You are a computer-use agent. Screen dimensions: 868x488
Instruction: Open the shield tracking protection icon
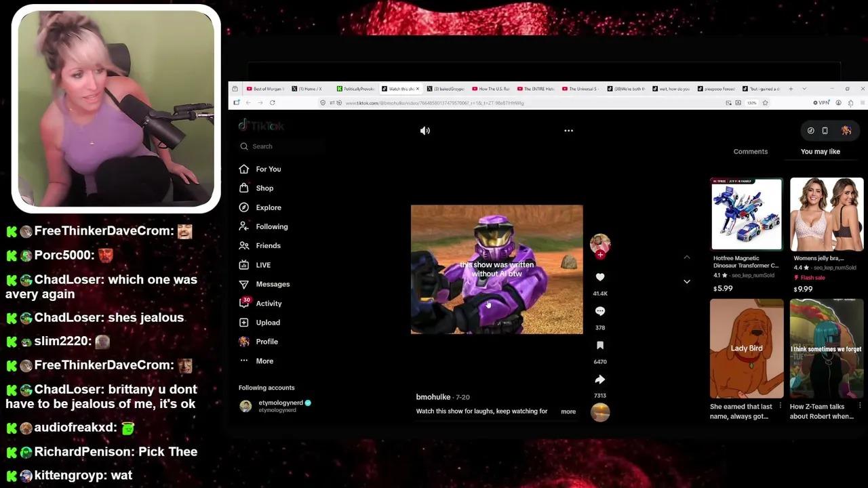pos(323,103)
